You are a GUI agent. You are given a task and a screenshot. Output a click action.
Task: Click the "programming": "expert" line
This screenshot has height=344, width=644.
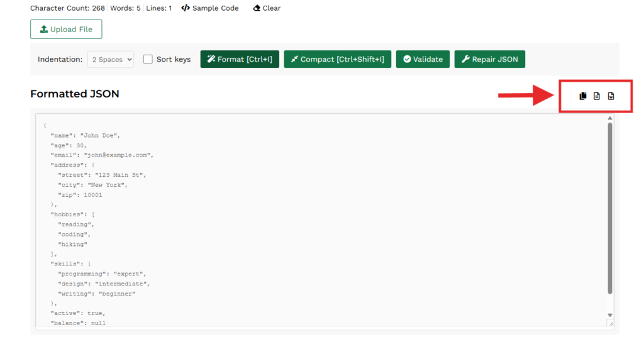[102, 274]
